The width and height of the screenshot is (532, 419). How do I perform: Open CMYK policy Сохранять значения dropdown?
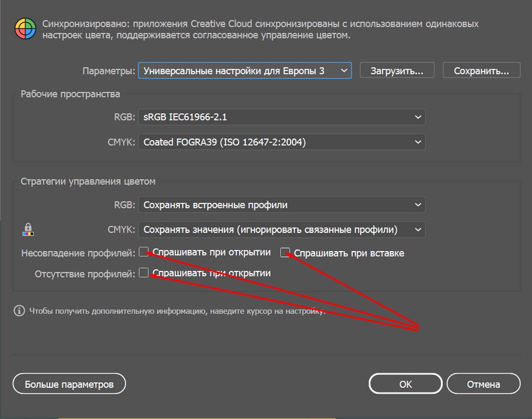point(282,230)
